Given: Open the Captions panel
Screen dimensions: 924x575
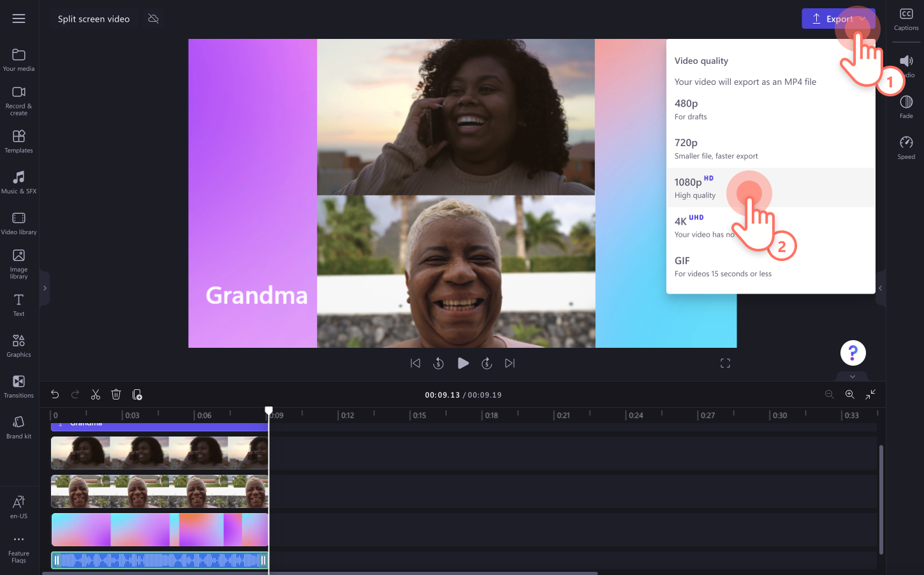Looking at the screenshot, I should (906, 19).
